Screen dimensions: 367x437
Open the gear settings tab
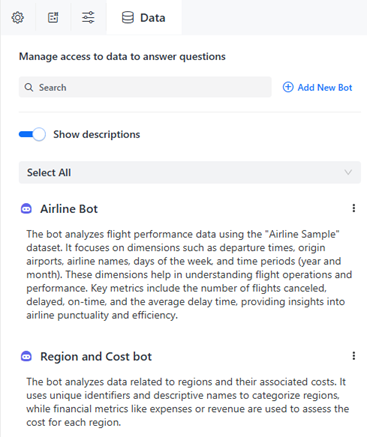(18, 17)
